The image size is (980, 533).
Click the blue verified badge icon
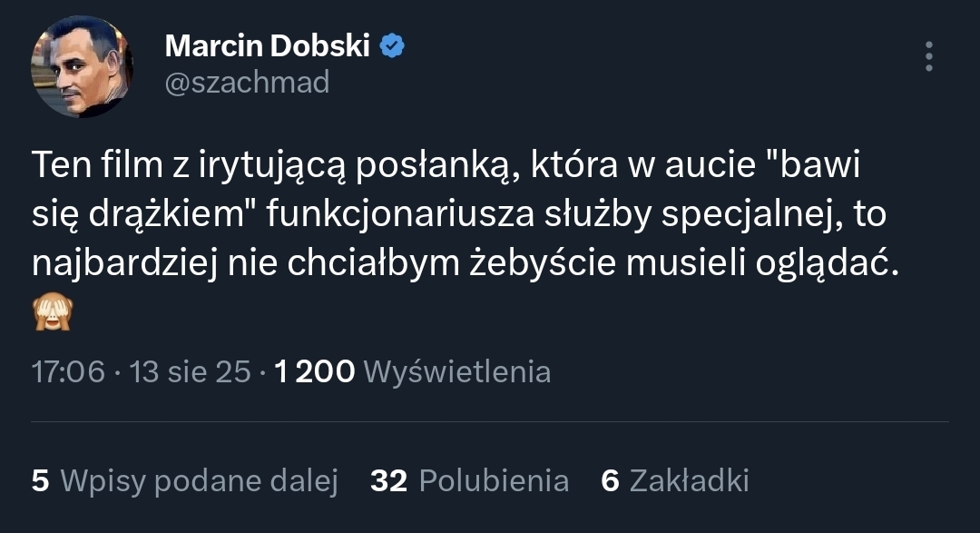pos(392,45)
